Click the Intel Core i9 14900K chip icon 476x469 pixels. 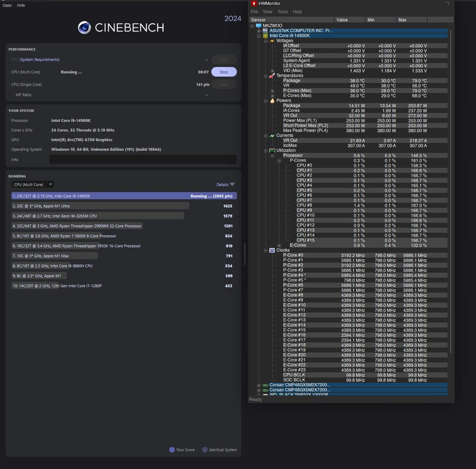point(266,36)
